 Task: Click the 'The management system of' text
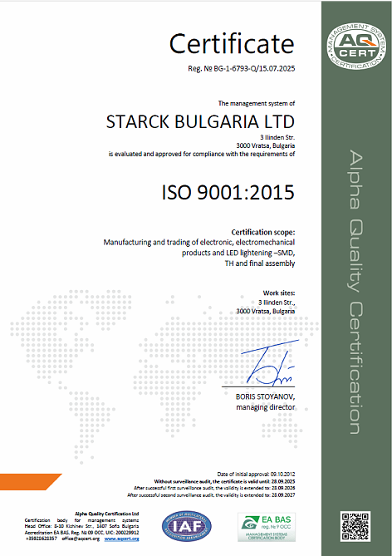(x=257, y=104)
